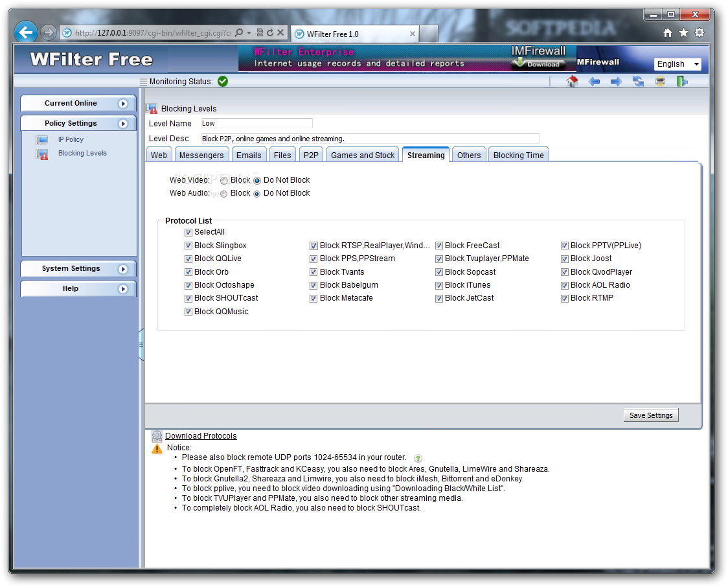Viewport: 728px width, 587px height.
Task: Expand the System Settings section arrow
Action: click(123, 269)
